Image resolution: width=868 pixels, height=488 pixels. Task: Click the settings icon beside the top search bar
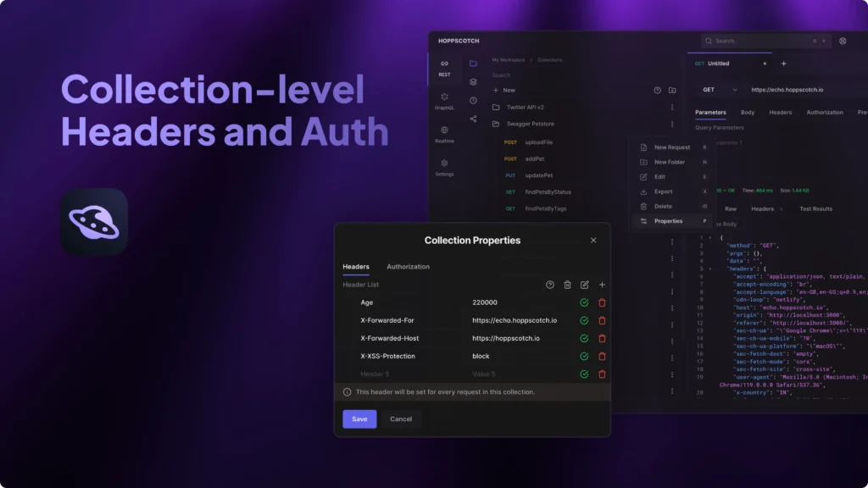click(843, 41)
